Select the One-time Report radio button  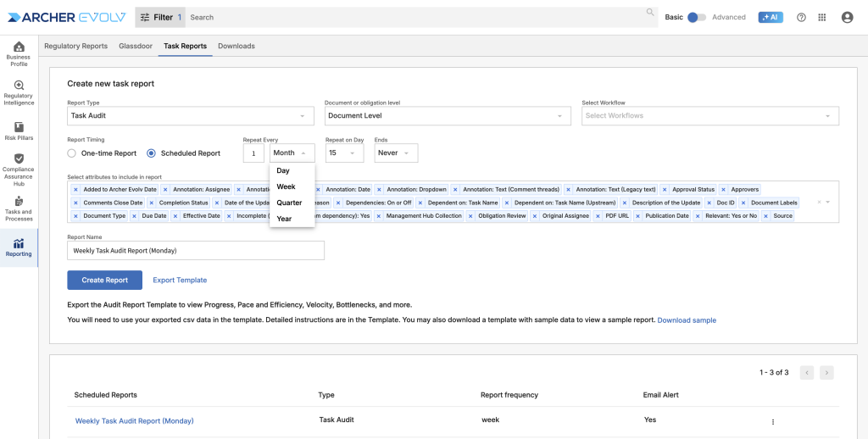[x=72, y=153]
